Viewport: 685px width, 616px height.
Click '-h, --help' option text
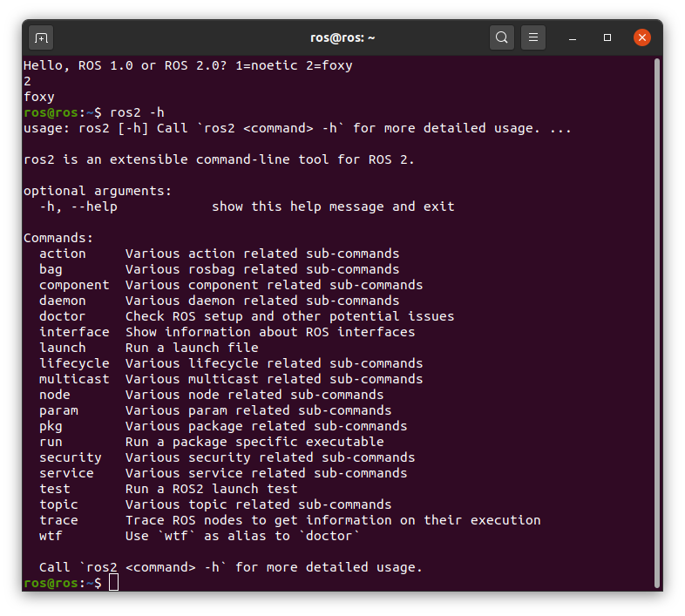tap(78, 206)
